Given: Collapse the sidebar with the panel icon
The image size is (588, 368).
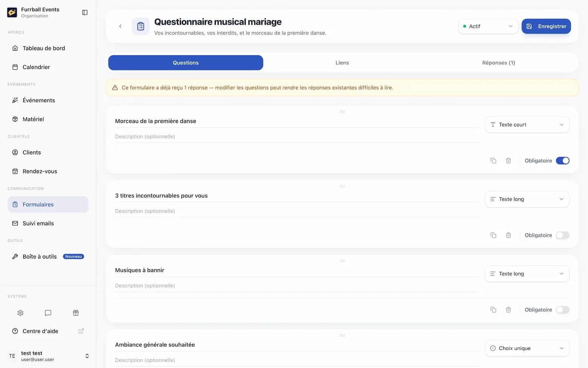Looking at the screenshot, I should click(85, 12).
